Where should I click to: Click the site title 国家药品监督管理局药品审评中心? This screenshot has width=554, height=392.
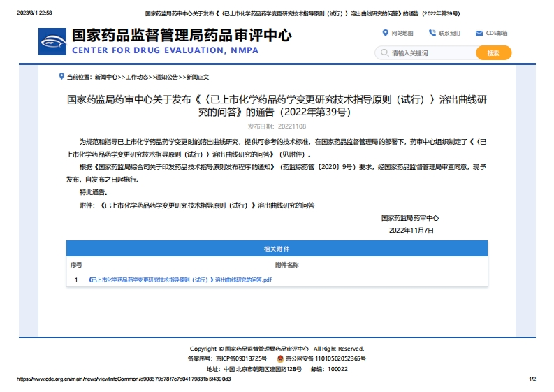tap(182, 36)
